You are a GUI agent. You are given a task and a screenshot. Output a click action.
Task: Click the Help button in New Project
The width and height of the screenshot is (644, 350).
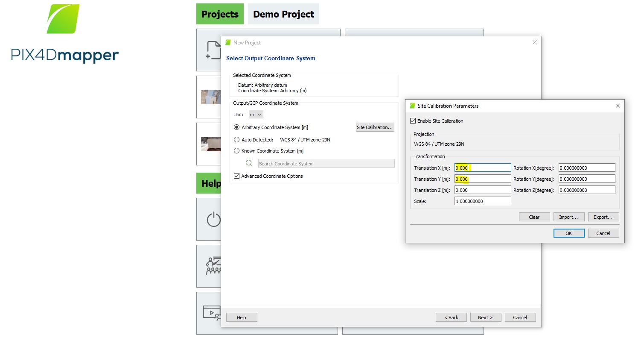242,318
